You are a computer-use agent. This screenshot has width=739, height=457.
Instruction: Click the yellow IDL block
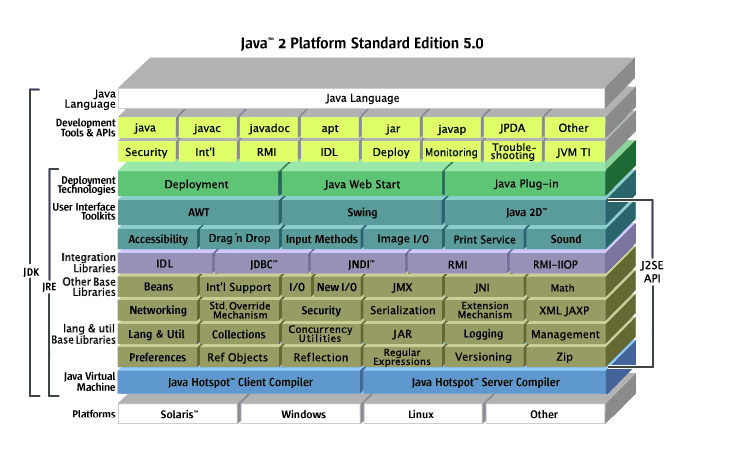[329, 152]
